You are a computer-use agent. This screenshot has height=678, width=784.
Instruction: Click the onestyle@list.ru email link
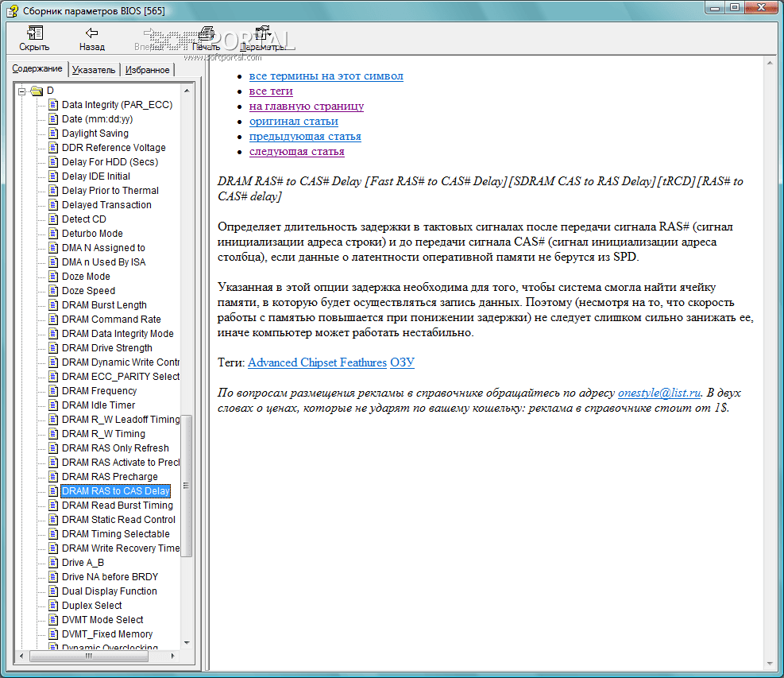click(659, 393)
